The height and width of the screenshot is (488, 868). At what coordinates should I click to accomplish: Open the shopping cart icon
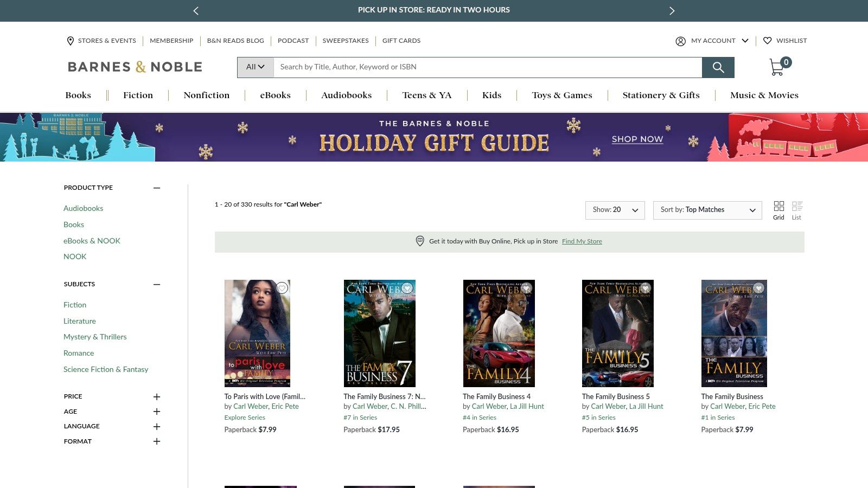pyautogui.click(x=777, y=67)
